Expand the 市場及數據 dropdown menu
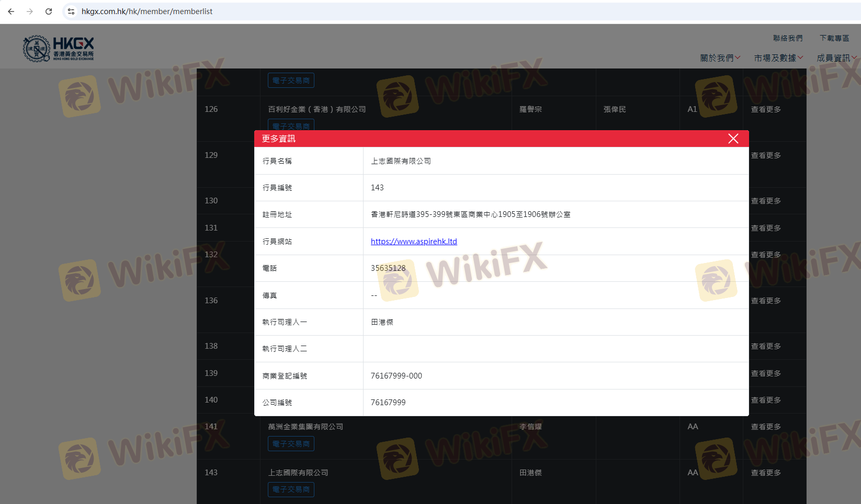This screenshot has width=861, height=504. pos(778,58)
